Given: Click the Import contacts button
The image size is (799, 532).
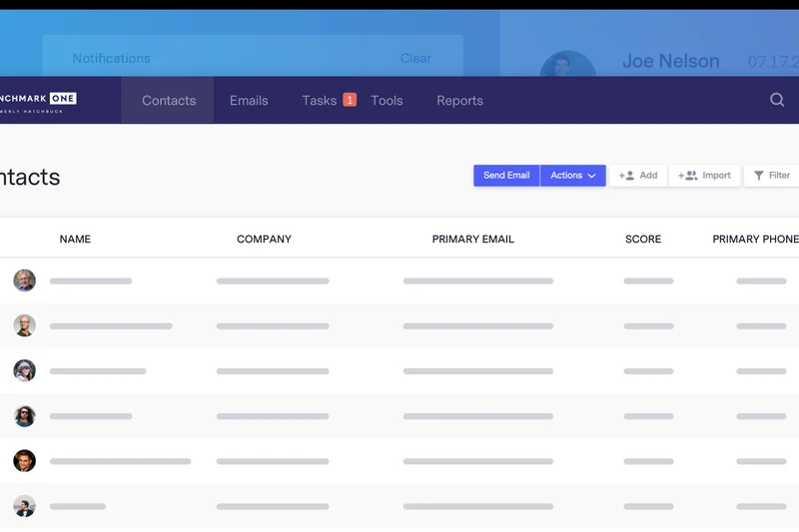Looking at the screenshot, I should [705, 176].
